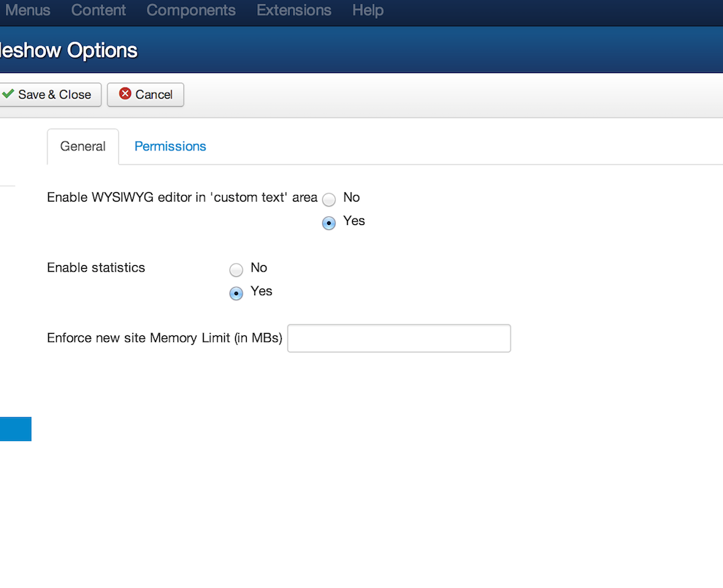The height and width of the screenshot is (588, 723).
Task: Focus the Memory Limit input field
Action: [x=399, y=338]
